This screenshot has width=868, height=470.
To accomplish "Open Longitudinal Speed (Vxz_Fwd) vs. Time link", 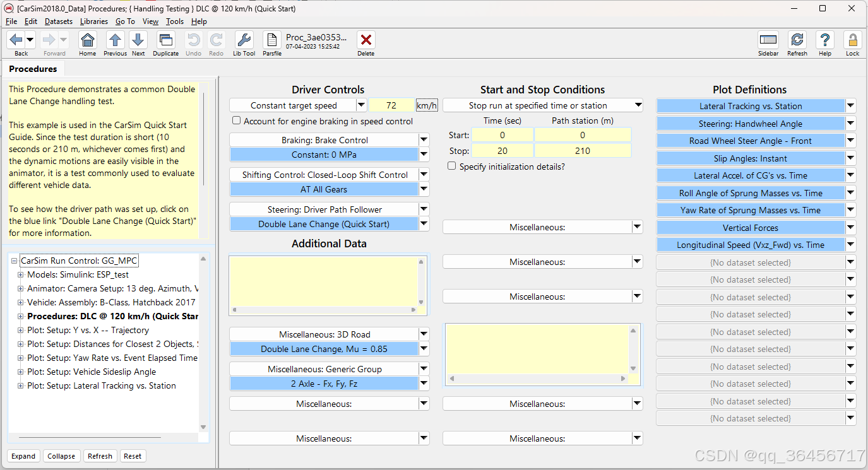I will (x=751, y=245).
